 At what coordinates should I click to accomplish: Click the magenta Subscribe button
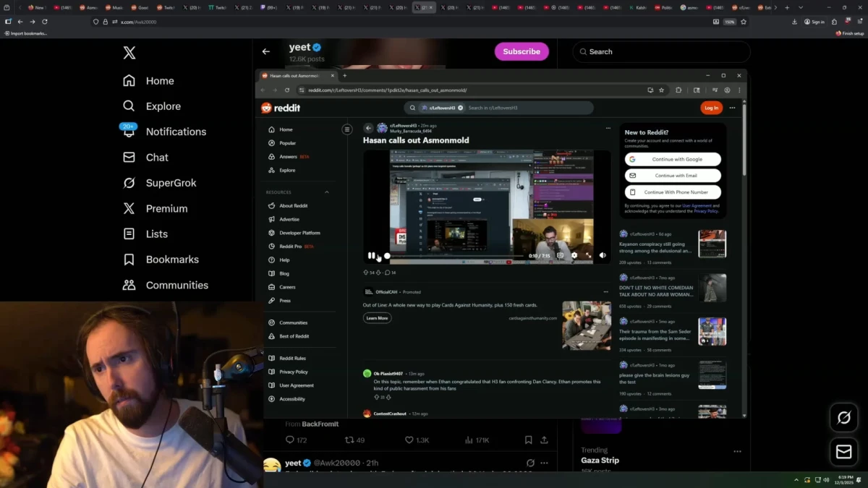pyautogui.click(x=522, y=51)
